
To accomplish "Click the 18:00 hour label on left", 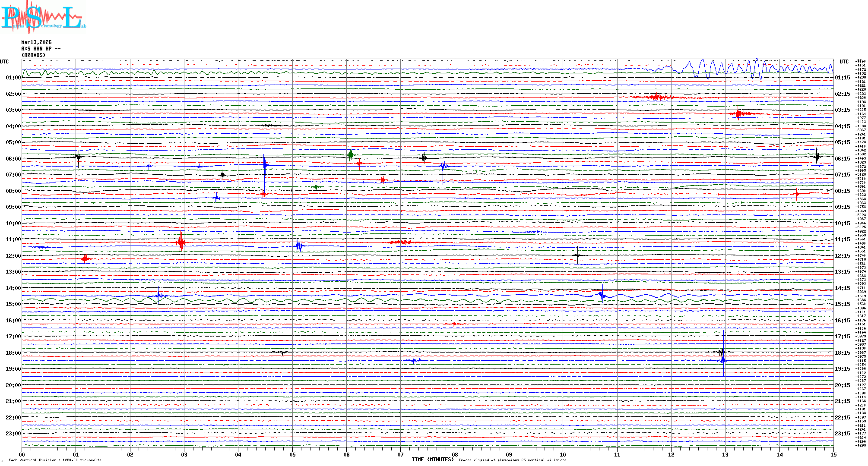I will pos(13,353).
